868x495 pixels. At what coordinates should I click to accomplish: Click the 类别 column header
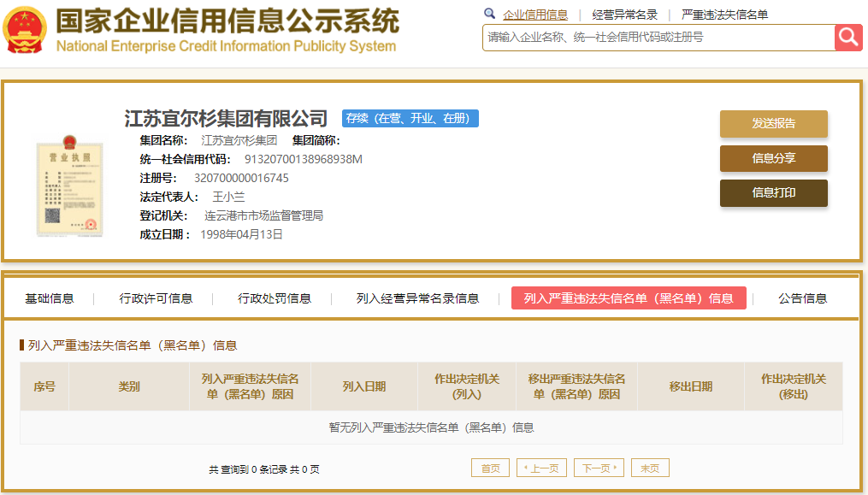(x=129, y=386)
